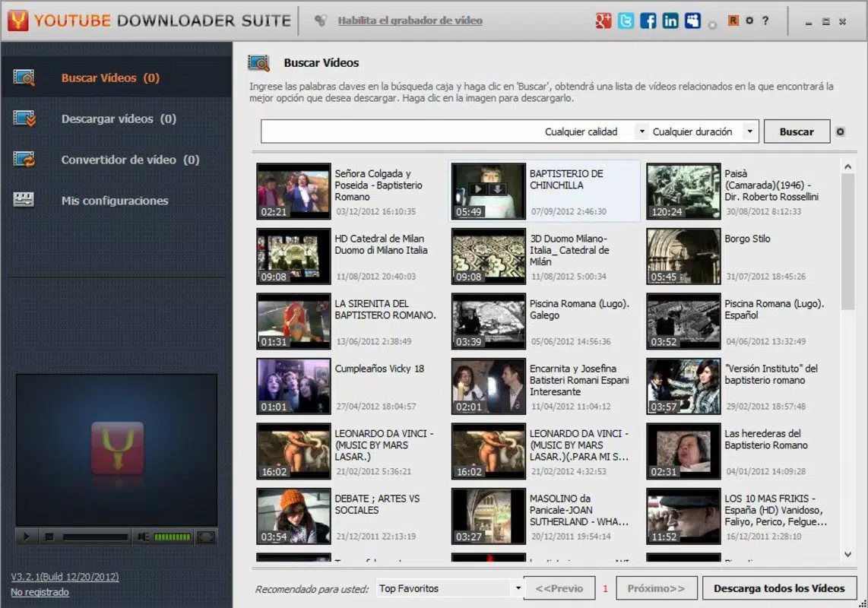This screenshot has height=608, width=868.
Task: Click the search options gear beside Buscar
Action: coord(841,131)
